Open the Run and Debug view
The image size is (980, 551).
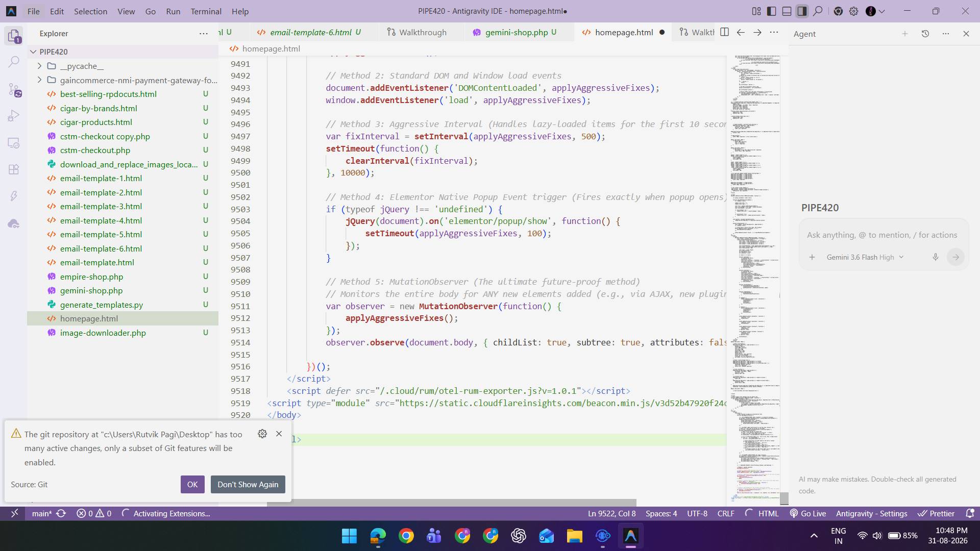tap(14, 116)
